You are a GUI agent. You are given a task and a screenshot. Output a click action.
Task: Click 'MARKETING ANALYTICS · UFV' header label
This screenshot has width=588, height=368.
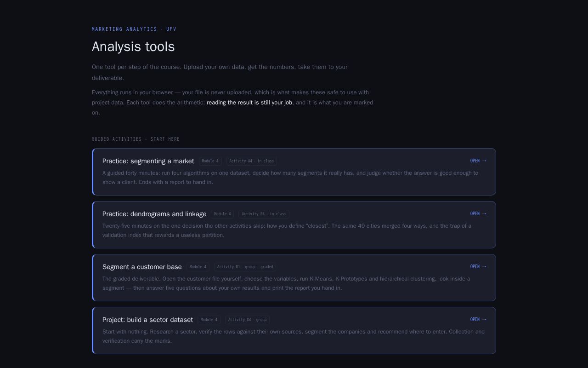134,29
